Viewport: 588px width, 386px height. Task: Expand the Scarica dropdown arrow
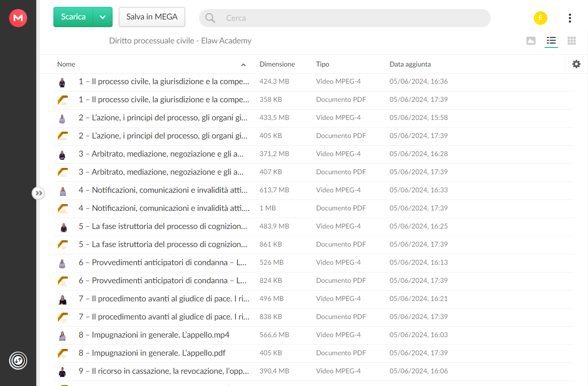pos(103,17)
